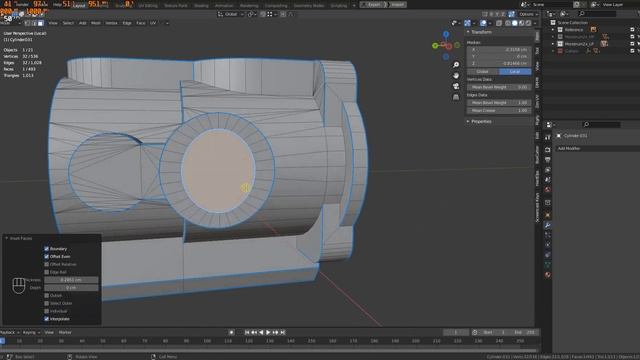This screenshot has height=360, width=640.
Task: Open the Face menu
Action: pos(141,23)
